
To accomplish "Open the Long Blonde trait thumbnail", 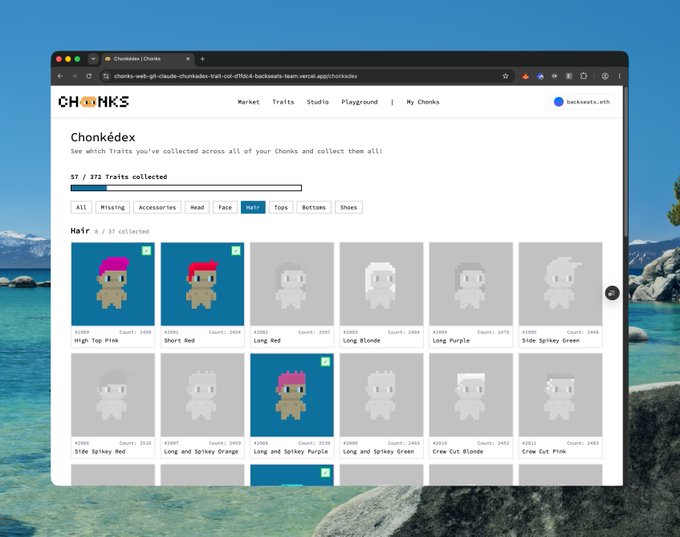I will [381, 284].
